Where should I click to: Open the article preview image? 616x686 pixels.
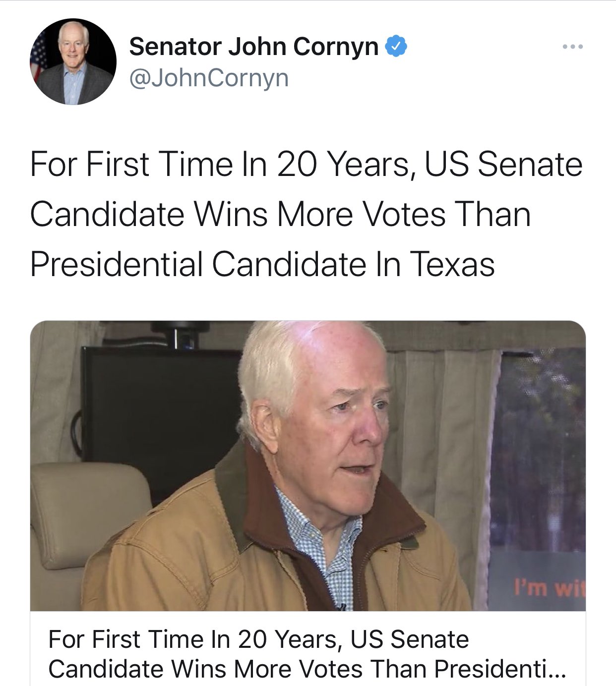pyautogui.click(x=308, y=465)
